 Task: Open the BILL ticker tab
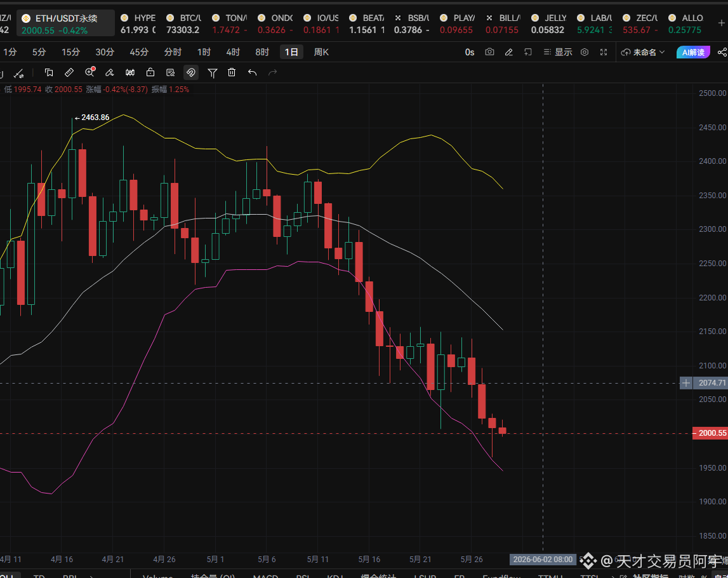[x=503, y=24]
